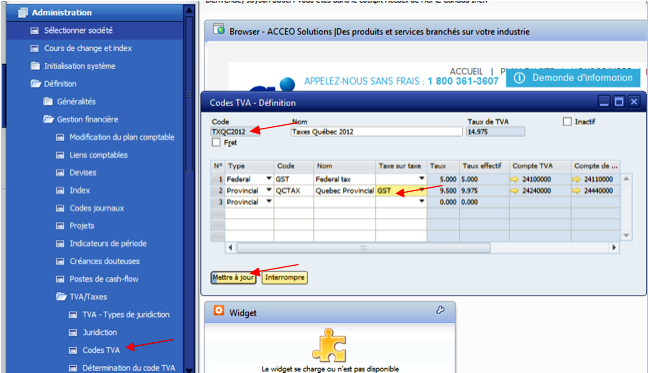Open Type dropdown for Federal row
This screenshot has height=373, width=648.
click(269, 179)
